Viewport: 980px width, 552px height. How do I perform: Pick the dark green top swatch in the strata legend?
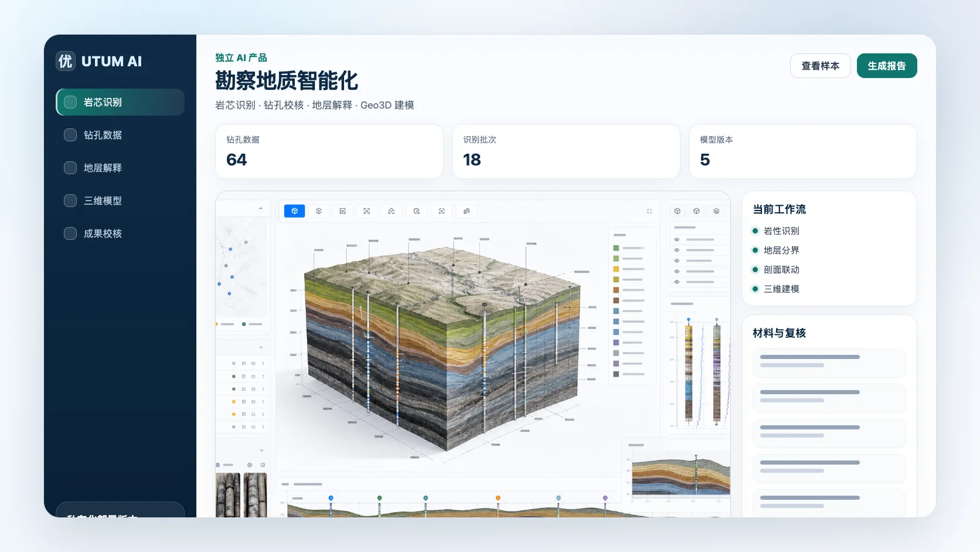pyautogui.click(x=616, y=248)
